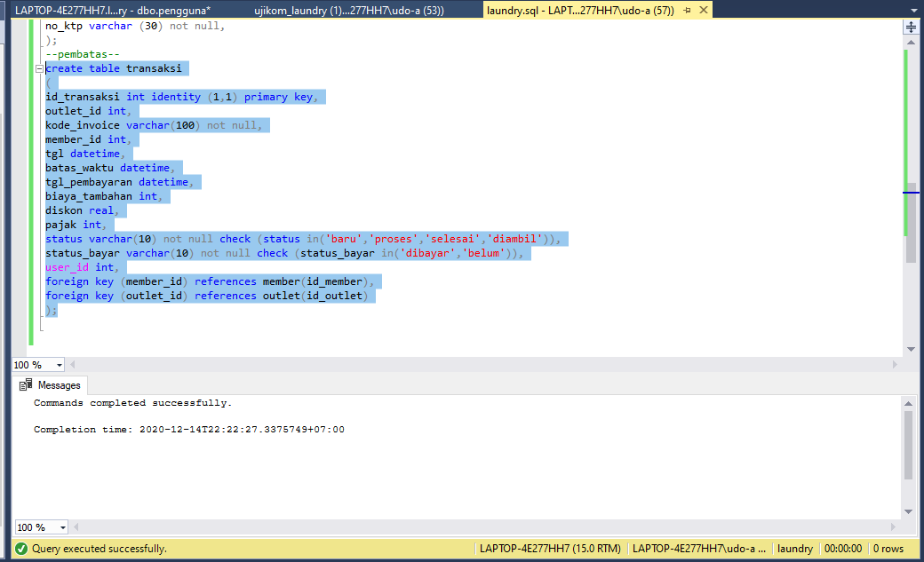
Task: Click the editor horizontal scroll right arrow
Action: [895, 365]
